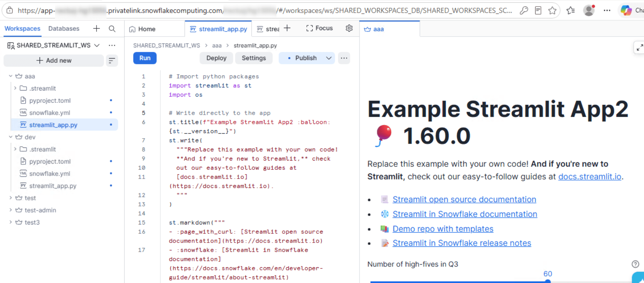Click the three-dot menu next to Publish
Screen dimensions: 644x283
coord(344,58)
